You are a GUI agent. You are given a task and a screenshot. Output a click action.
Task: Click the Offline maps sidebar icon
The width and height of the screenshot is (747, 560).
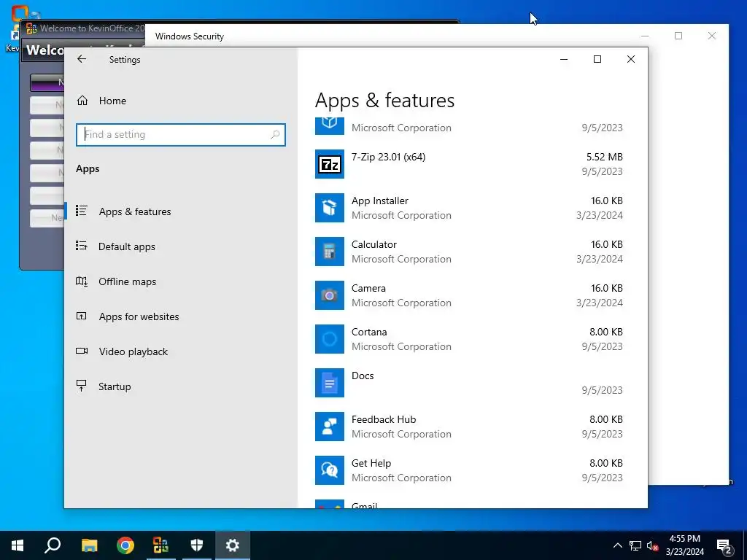point(82,281)
